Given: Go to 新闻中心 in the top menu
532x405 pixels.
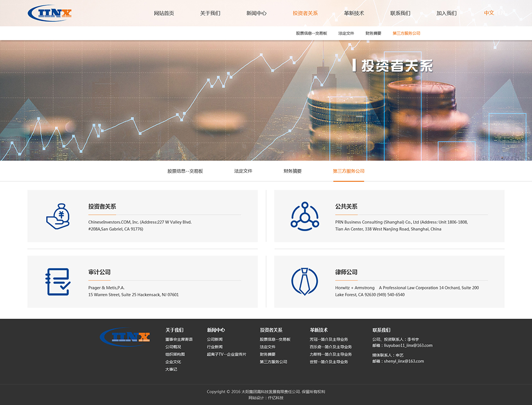Looking at the screenshot, I should pos(256,13).
